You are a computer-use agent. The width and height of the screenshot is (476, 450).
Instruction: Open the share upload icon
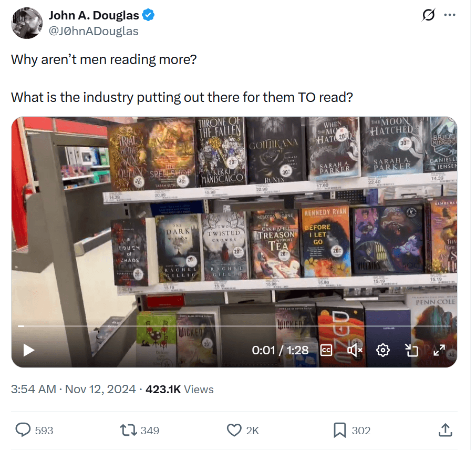pos(446,430)
